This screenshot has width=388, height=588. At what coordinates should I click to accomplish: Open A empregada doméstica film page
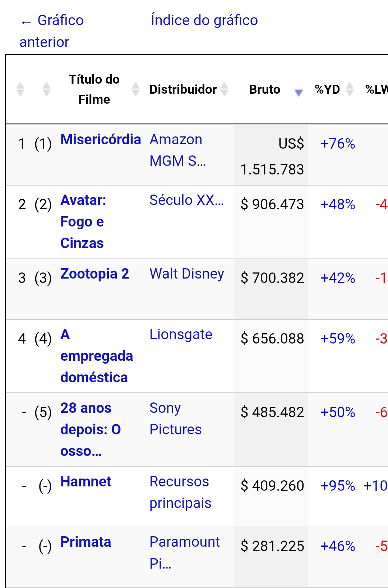pos(96,356)
